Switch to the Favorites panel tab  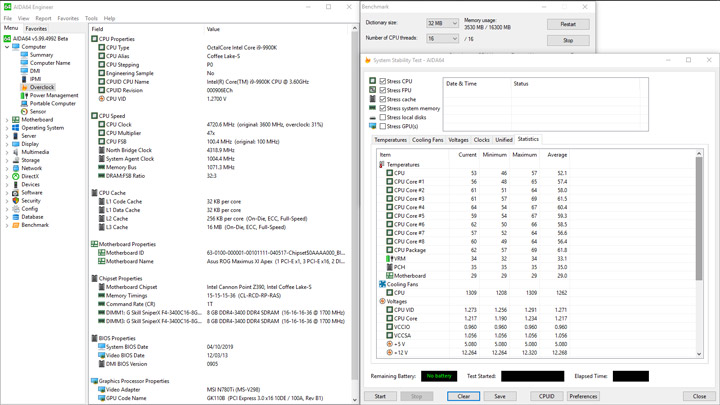[36, 29]
